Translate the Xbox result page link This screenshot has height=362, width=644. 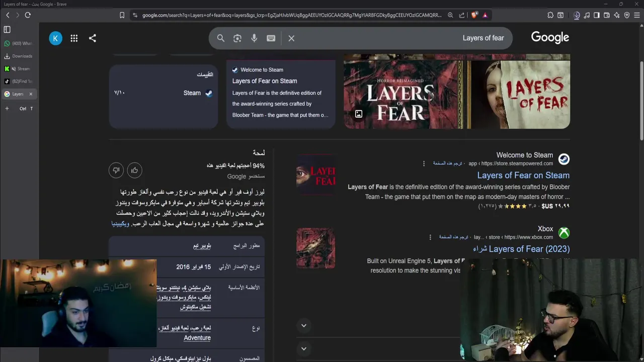(x=454, y=237)
